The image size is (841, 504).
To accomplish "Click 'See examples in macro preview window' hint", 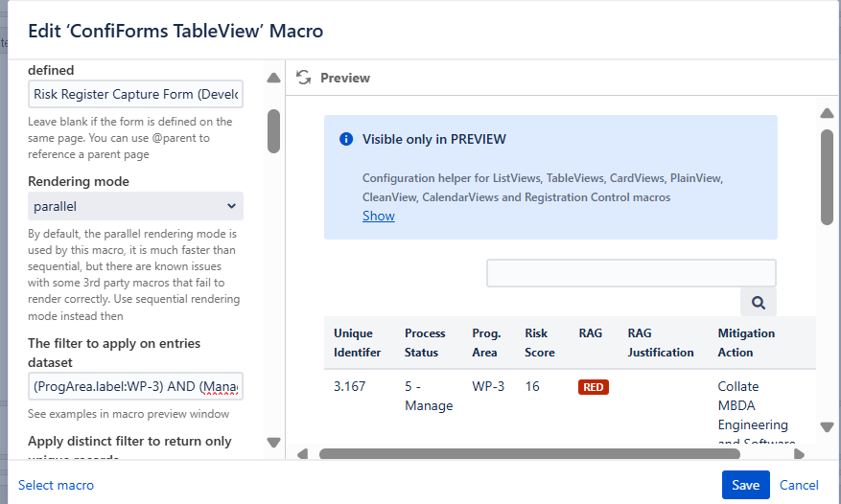I will 128,414.
